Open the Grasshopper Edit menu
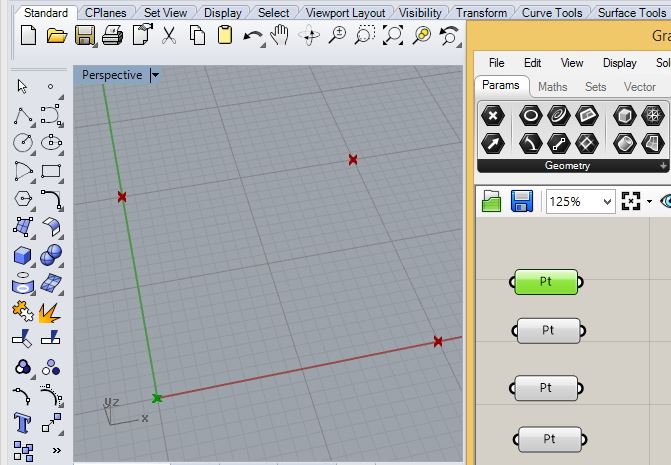This screenshot has height=465, width=671. tap(532, 63)
